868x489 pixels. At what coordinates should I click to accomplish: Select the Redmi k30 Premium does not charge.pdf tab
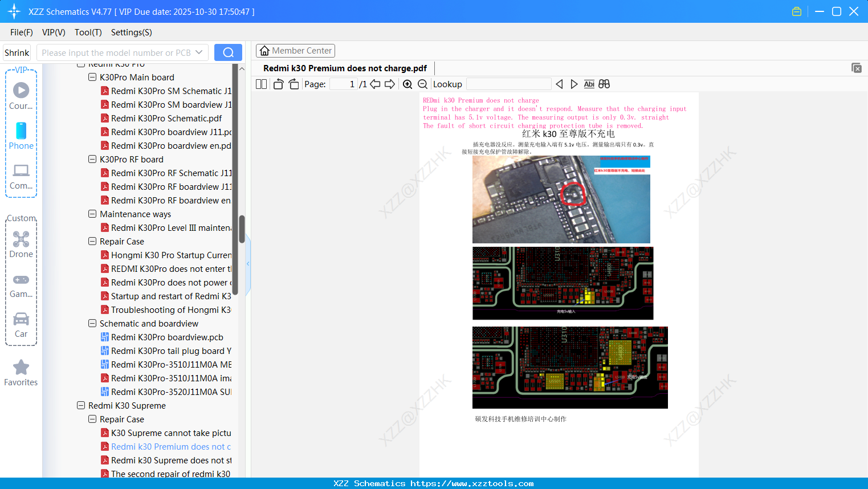click(345, 68)
